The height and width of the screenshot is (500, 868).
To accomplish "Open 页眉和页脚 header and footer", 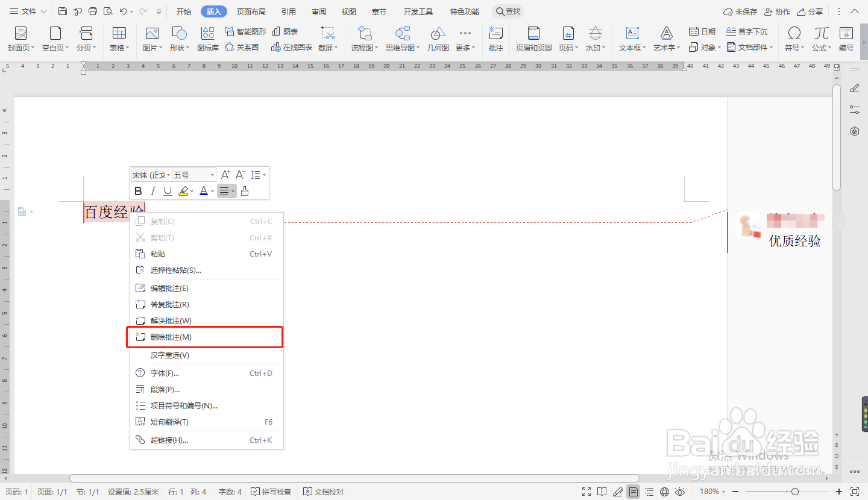I will tap(534, 39).
